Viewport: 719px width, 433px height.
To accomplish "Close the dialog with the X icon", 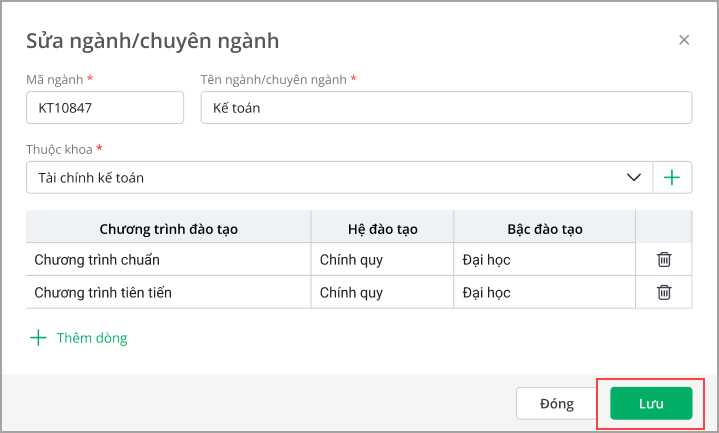I will click(x=684, y=40).
